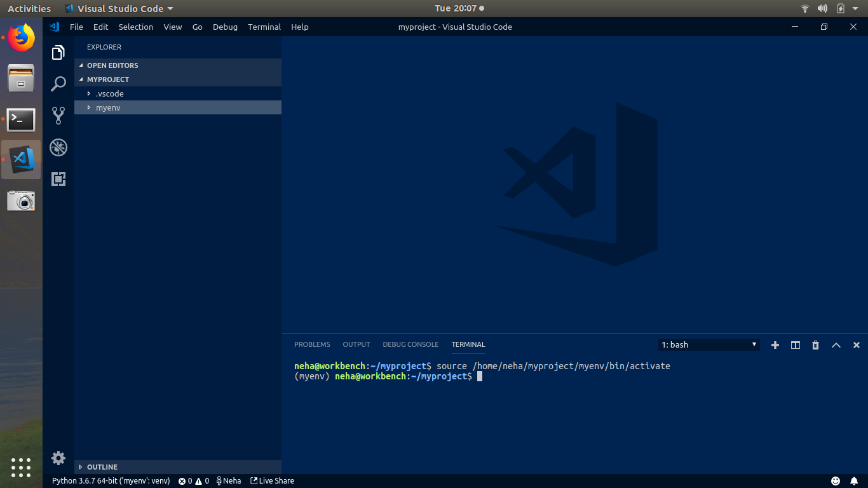Open the '1: bash' terminal dropdown
Viewport: 868px width, 488px height.
(708, 344)
